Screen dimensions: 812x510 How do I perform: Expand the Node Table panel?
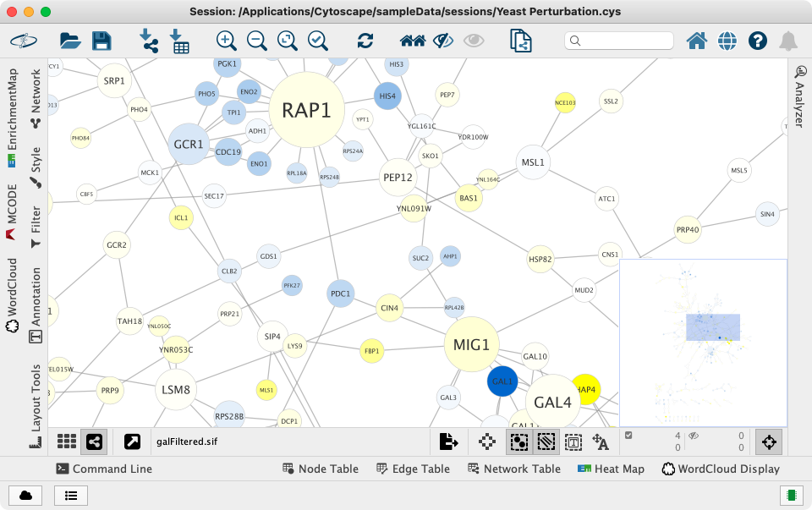tap(321, 469)
